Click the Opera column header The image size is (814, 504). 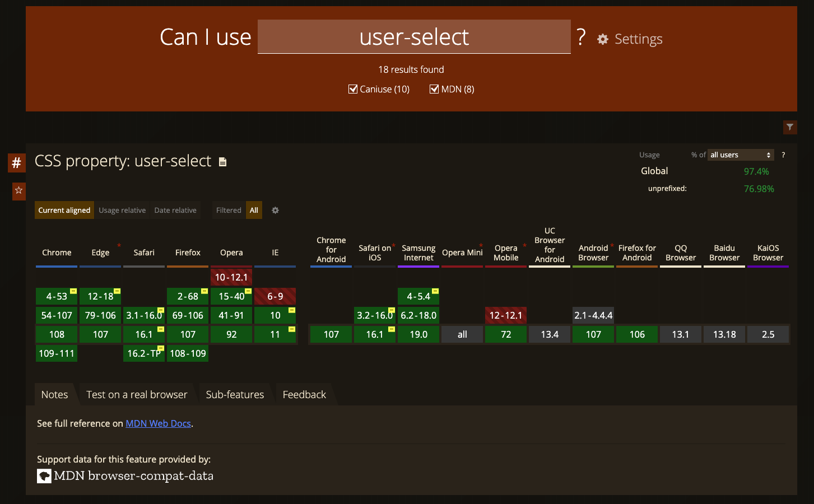pos(231,253)
